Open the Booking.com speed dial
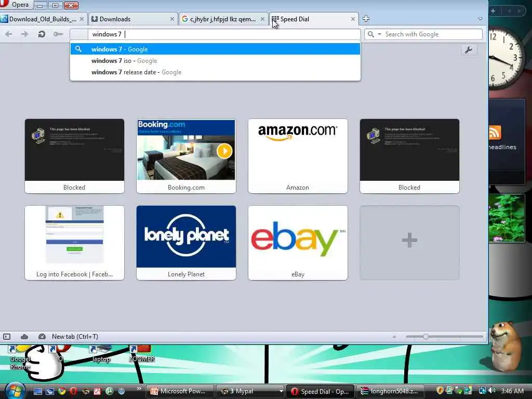Viewport: 532px width, 399px height. [x=186, y=156]
